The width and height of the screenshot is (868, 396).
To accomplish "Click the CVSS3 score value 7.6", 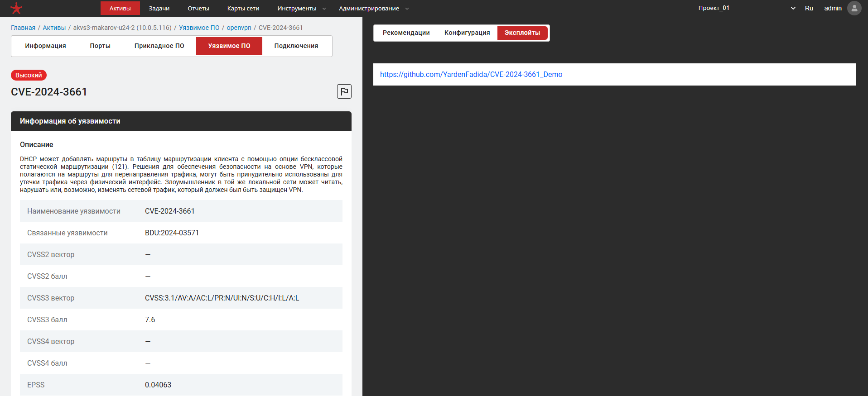I will tap(150, 320).
